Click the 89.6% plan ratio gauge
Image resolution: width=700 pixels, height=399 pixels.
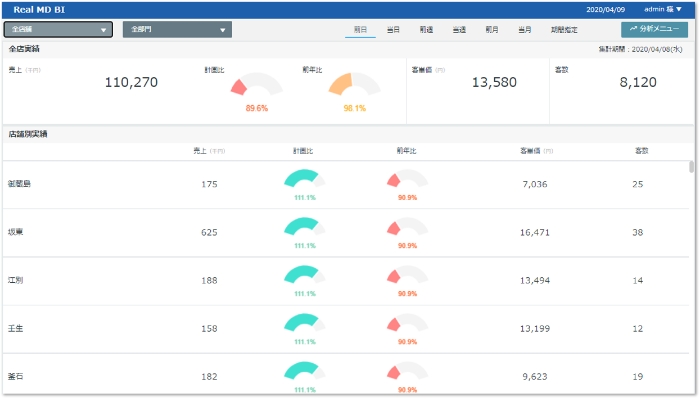257,85
